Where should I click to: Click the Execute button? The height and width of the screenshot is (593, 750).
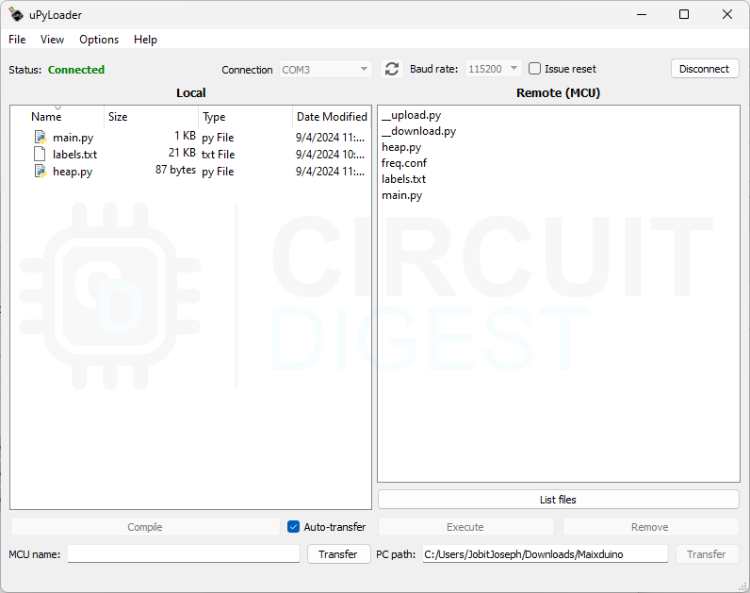(465, 527)
